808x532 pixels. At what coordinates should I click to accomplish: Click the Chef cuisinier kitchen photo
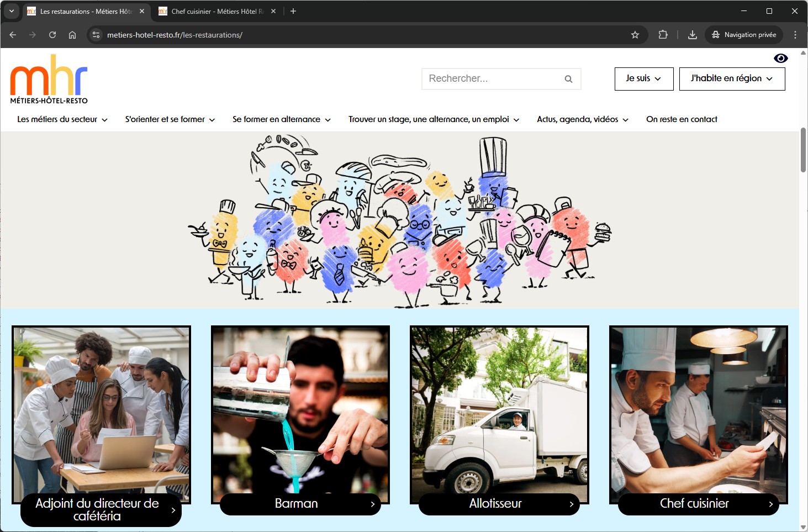click(x=698, y=409)
